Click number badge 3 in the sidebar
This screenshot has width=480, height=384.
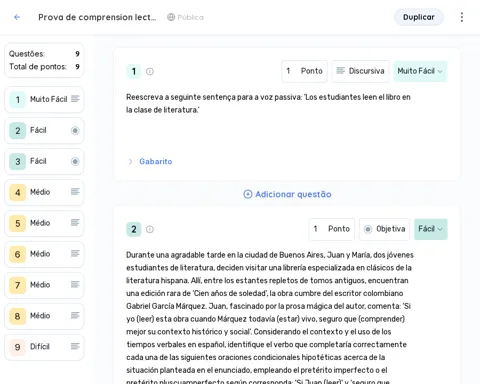[18, 161]
